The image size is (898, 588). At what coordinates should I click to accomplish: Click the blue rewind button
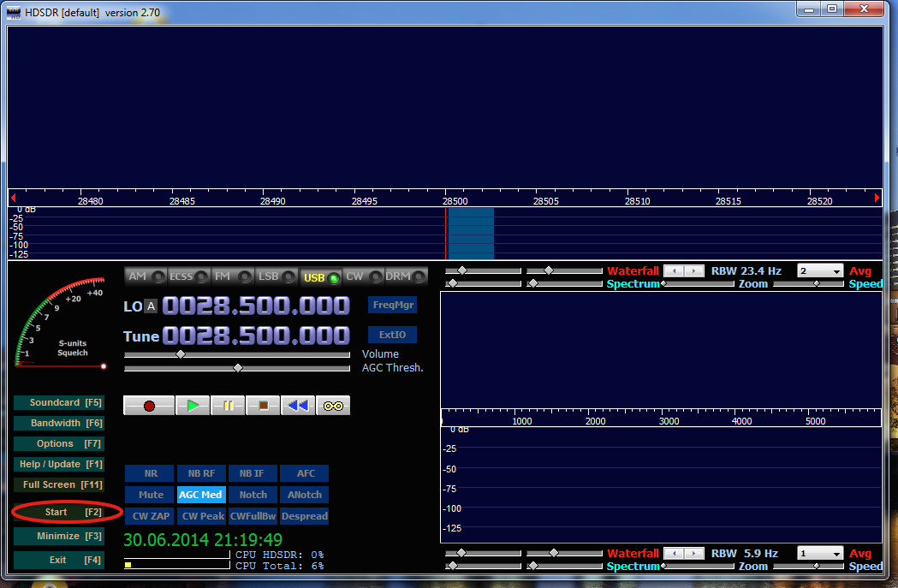[297, 406]
